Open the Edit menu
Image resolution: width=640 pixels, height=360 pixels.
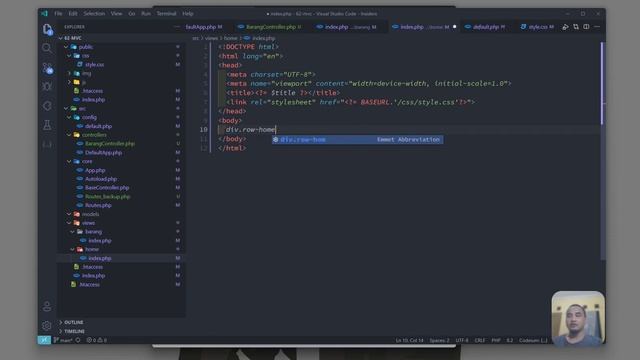tap(73, 13)
